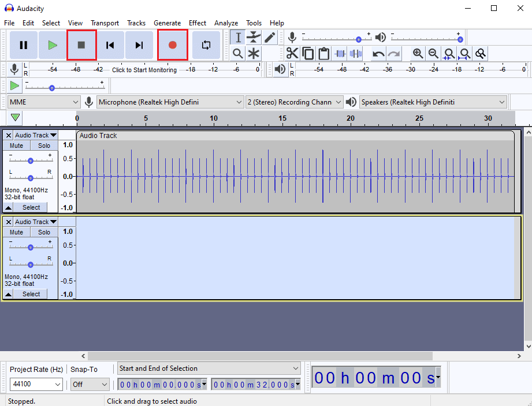Image resolution: width=532 pixels, height=406 pixels.
Task: Open the Microphone device dropdown
Action: click(x=169, y=102)
